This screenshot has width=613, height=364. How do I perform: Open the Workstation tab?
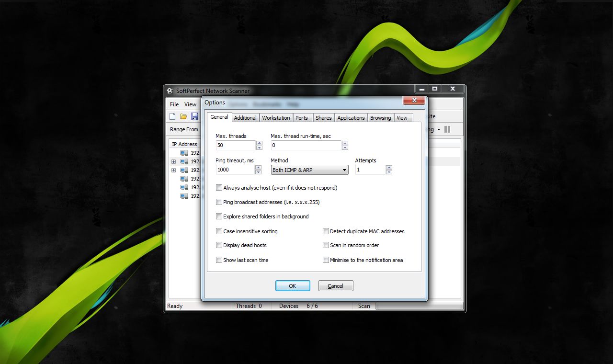(x=276, y=118)
